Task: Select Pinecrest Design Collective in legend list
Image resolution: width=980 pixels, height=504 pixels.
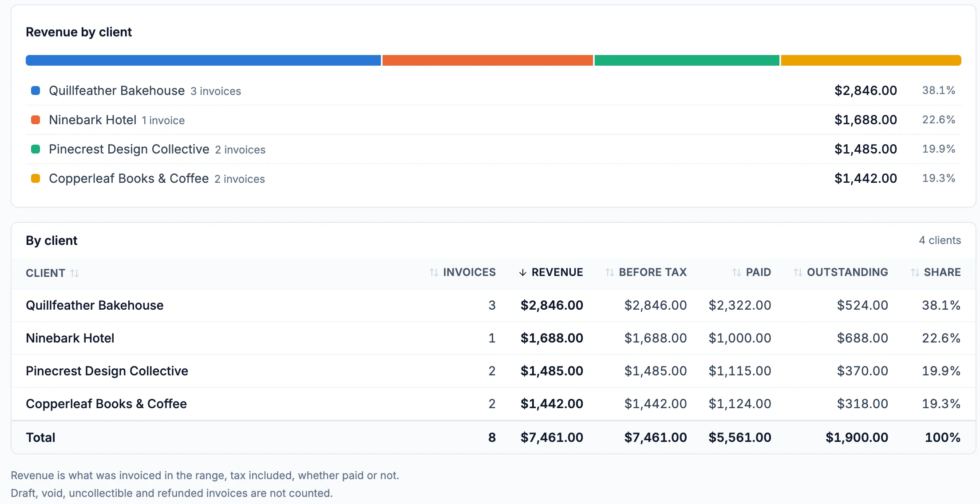Action: [494, 149]
